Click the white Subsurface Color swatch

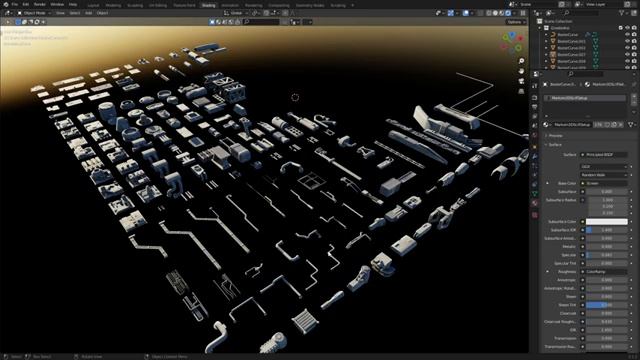(x=607, y=222)
